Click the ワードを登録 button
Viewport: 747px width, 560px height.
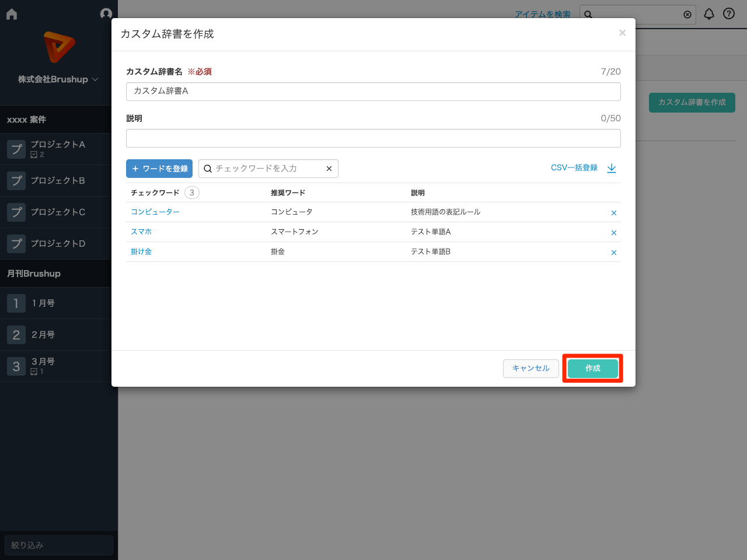coord(159,169)
